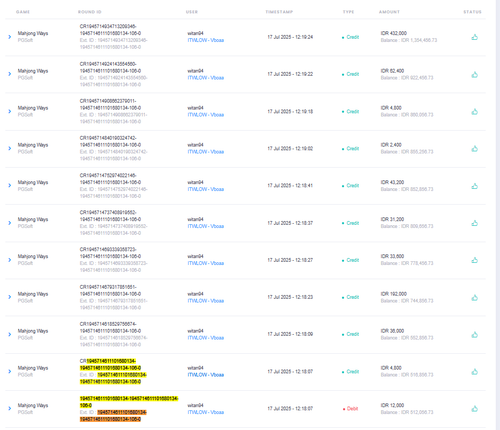Expand the 12:19:18 transaction row chevron
This screenshot has height=430, width=500.
[10, 111]
